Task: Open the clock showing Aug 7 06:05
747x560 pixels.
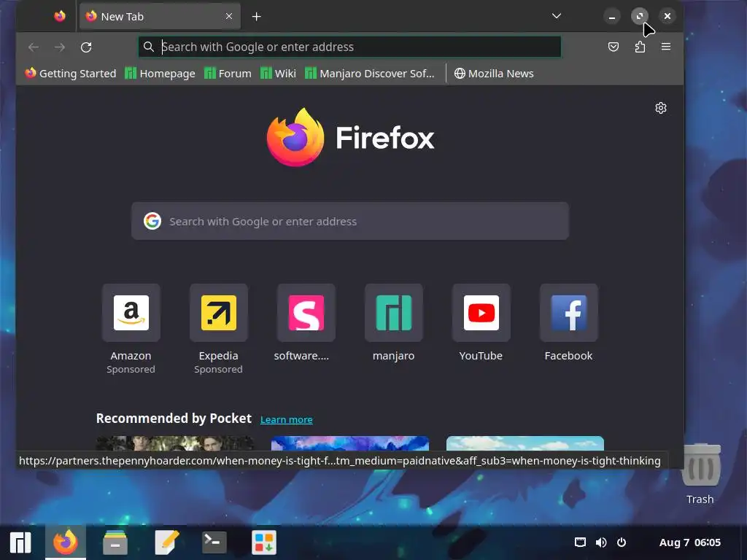Action: [690, 542]
